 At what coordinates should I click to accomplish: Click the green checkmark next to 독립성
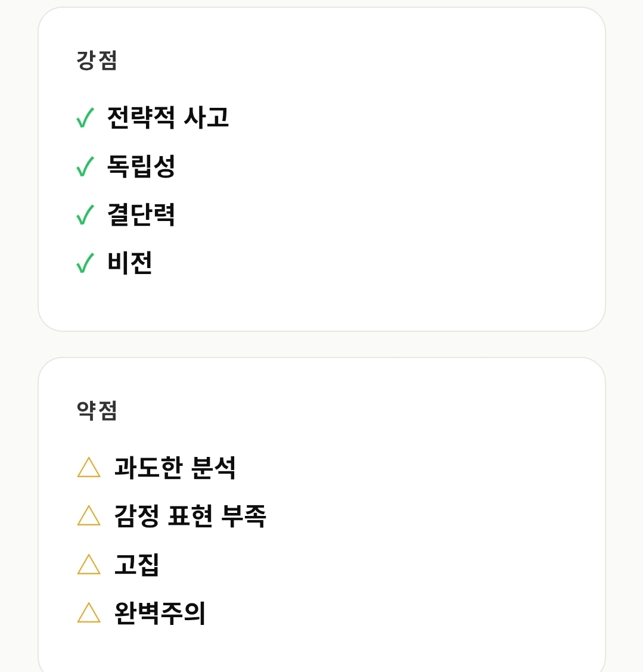tap(85, 167)
